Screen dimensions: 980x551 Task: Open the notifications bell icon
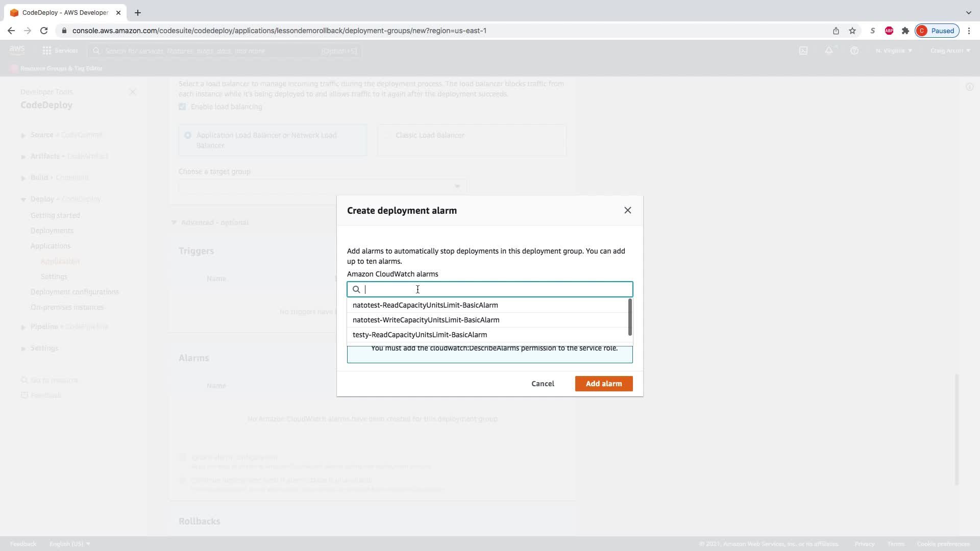pos(829,51)
